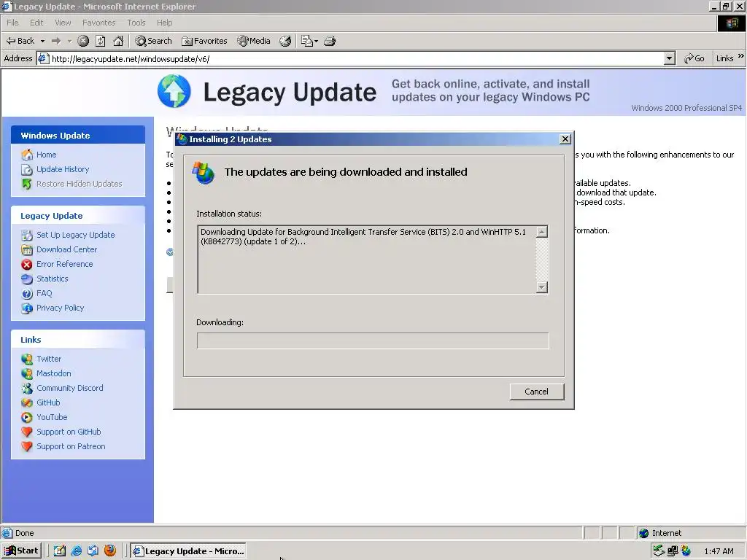Open the View menu
The width and height of the screenshot is (747, 560).
pos(63,23)
